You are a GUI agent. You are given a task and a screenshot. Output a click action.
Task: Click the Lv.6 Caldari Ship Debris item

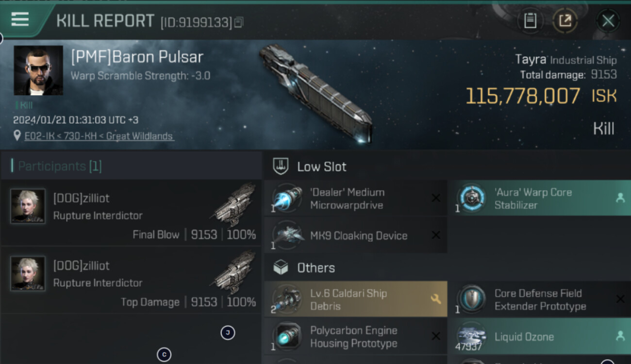pyautogui.click(x=355, y=299)
